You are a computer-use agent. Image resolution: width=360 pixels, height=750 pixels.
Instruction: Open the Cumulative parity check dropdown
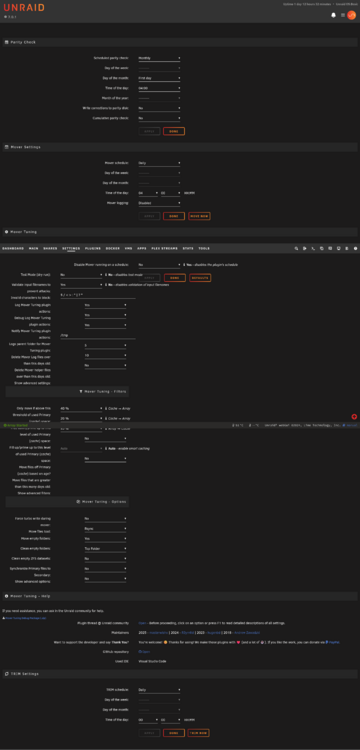[159, 118]
